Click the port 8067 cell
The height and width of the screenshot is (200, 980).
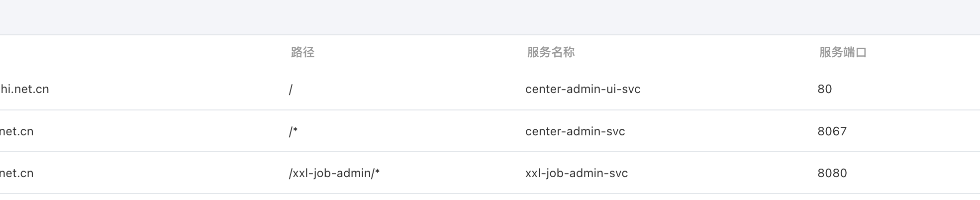[x=832, y=131]
